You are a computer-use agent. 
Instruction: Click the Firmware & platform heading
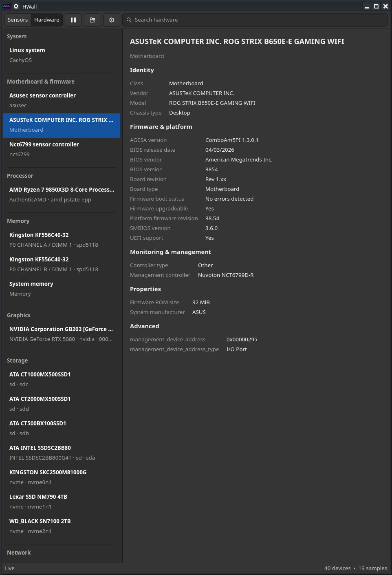coord(161,127)
